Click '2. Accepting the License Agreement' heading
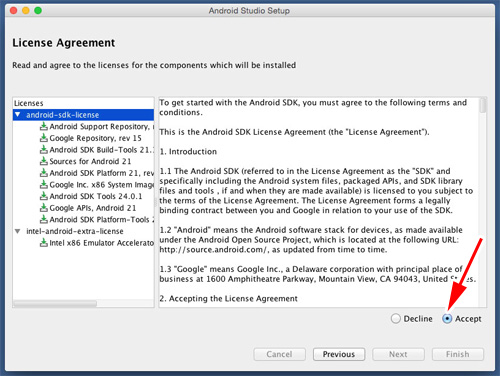This screenshot has height=376, width=500. tap(228, 299)
